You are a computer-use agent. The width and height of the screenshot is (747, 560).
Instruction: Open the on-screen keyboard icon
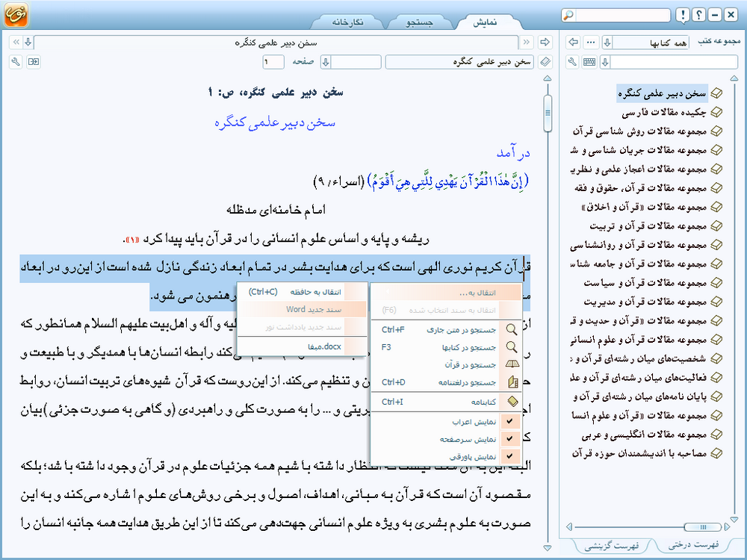pos(589,62)
